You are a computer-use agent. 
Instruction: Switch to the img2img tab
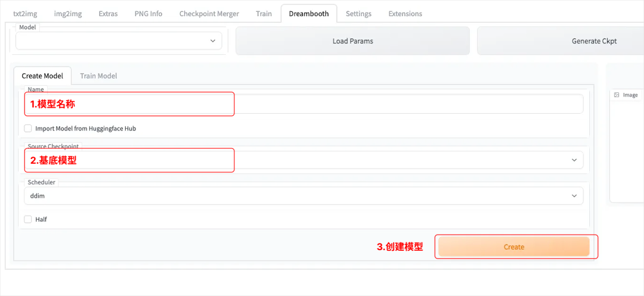(68, 14)
